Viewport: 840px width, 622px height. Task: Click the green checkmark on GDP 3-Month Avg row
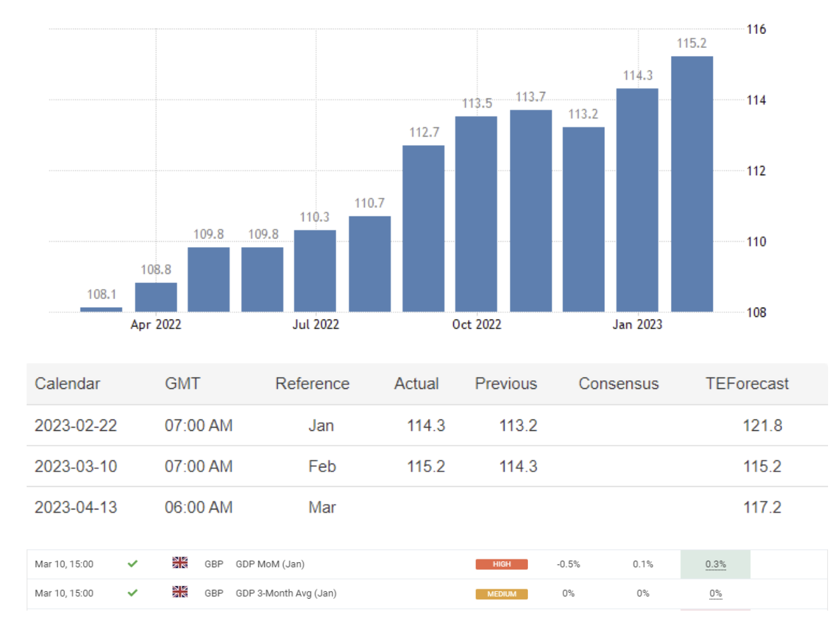point(132,593)
